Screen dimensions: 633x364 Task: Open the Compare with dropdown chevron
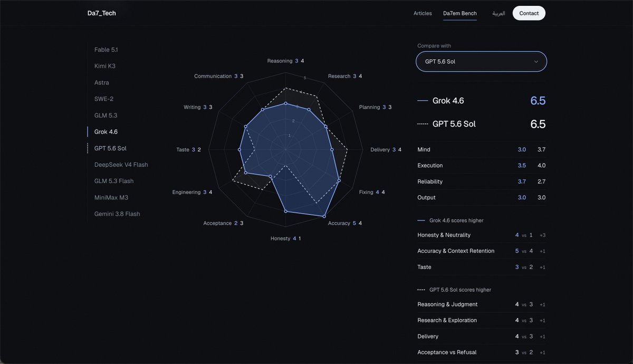pos(536,62)
